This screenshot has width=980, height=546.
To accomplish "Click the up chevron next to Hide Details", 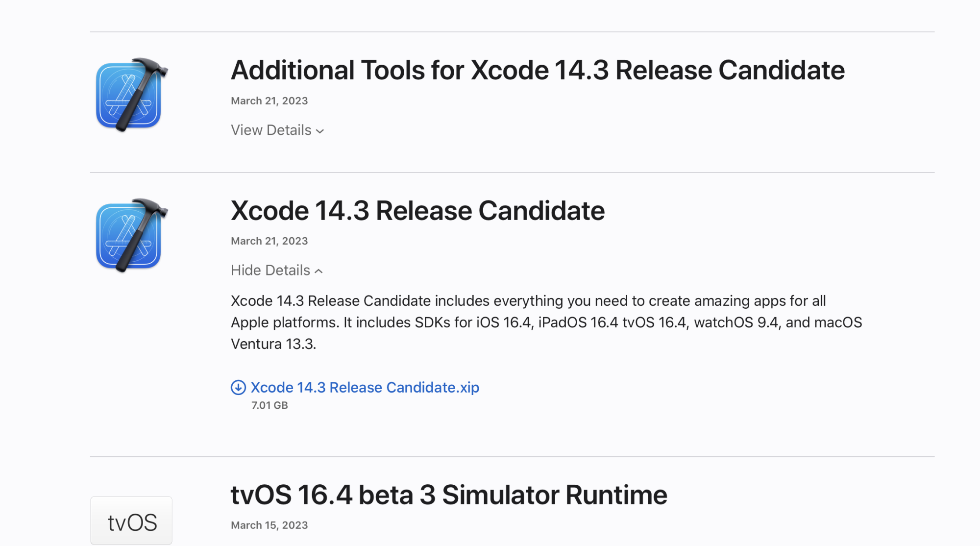I will 318,271.
